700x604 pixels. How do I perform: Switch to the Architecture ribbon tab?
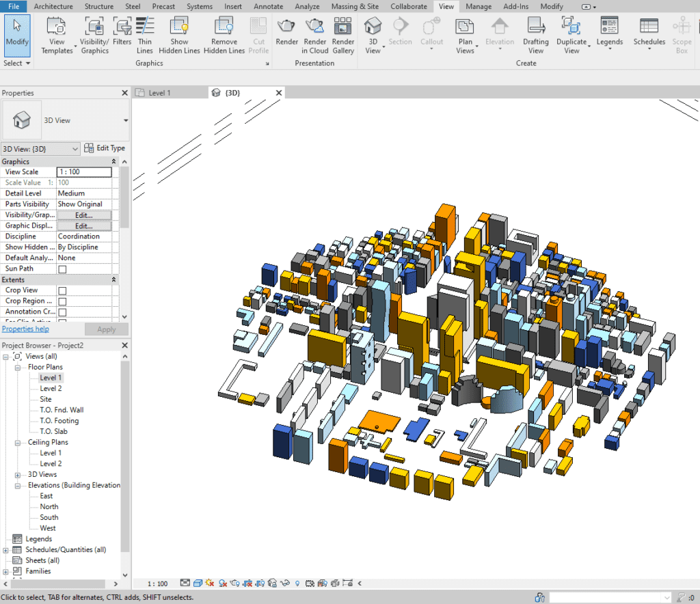[x=53, y=6]
